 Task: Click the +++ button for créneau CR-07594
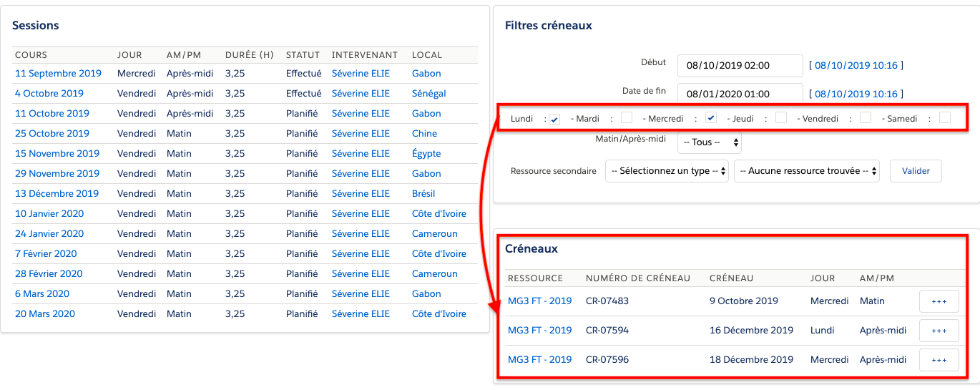tap(939, 331)
